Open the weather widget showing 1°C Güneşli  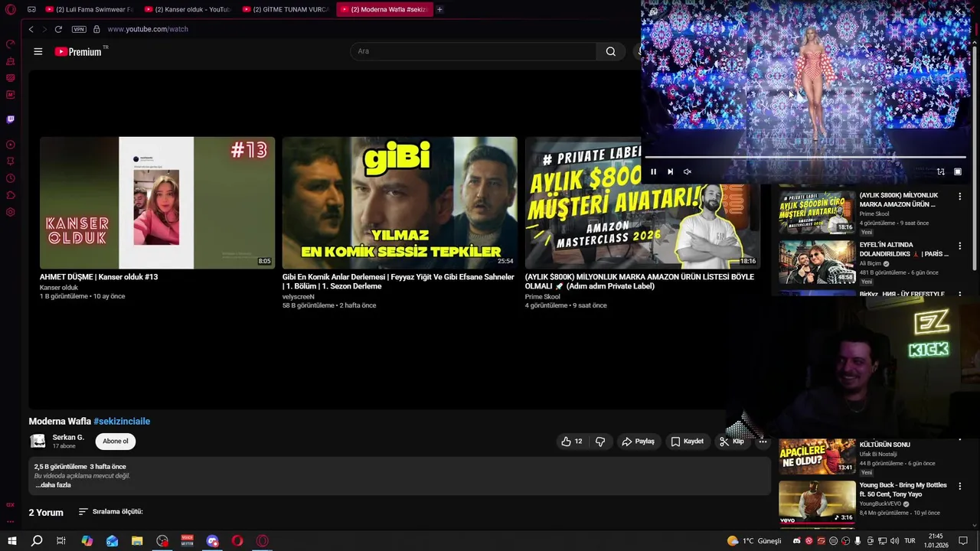tap(754, 541)
